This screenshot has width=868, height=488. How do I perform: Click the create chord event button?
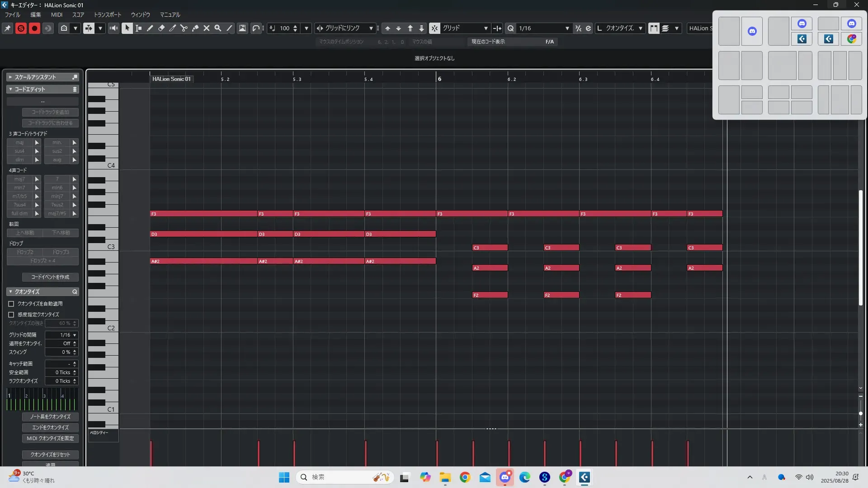[50, 277]
